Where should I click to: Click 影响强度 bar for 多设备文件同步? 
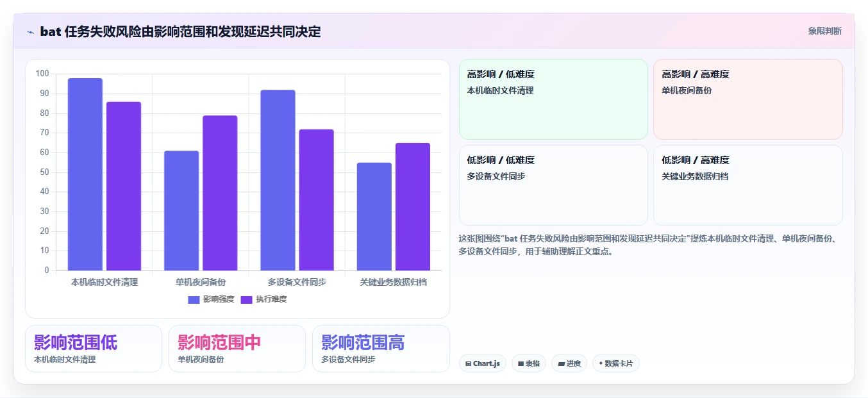tap(278, 180)
